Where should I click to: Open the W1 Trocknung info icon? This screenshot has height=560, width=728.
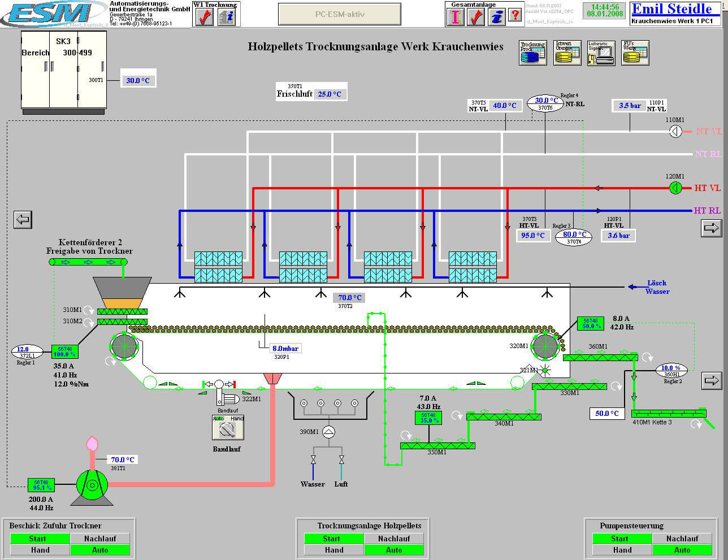click(x=227, y=17)
